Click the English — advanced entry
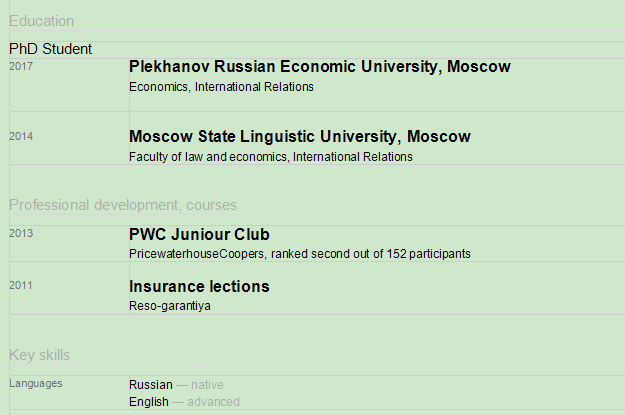The height and width of the screenshot is (415, 625). coord(184,402)
